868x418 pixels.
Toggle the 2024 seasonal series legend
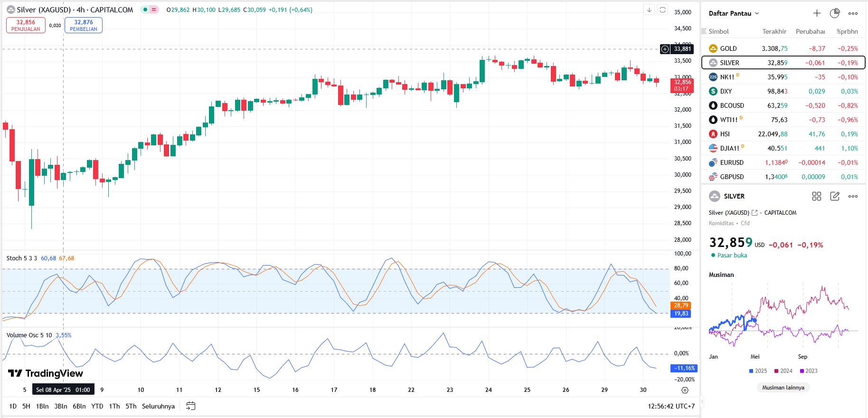(x=783, y=371)
